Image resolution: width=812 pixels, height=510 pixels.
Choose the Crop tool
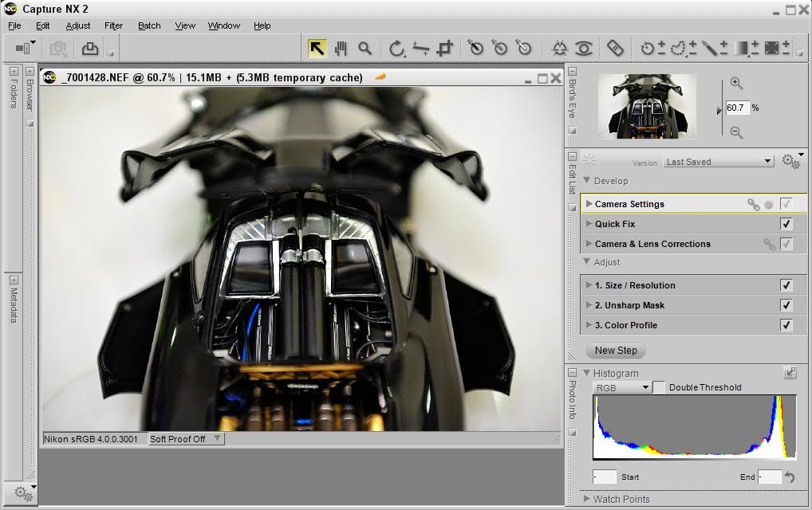click(x=445, y=49)
